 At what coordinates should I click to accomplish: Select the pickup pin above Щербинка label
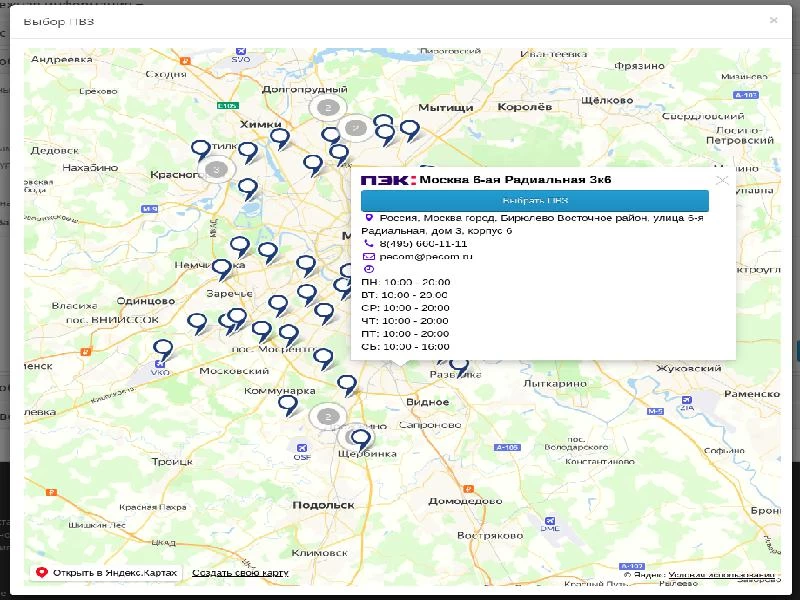point(361,440)
